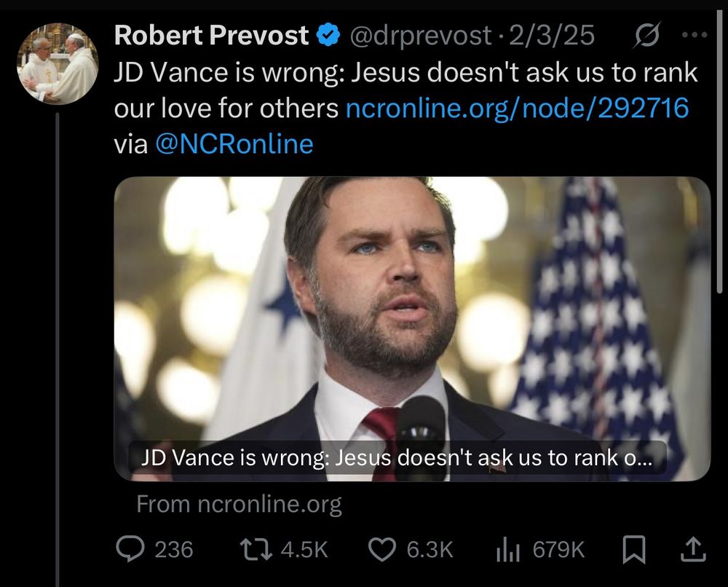Open the JD Vance article preview image

coord(412,328)
